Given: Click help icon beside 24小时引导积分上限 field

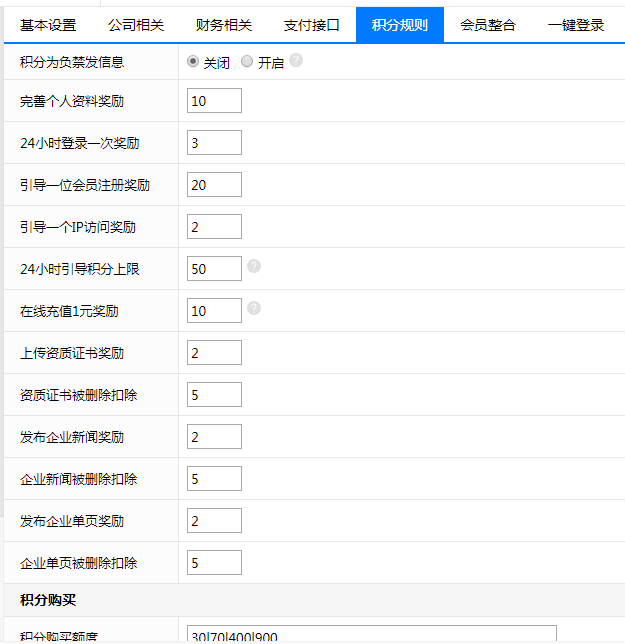Looking at the screenshot, I should pos(254,266).
